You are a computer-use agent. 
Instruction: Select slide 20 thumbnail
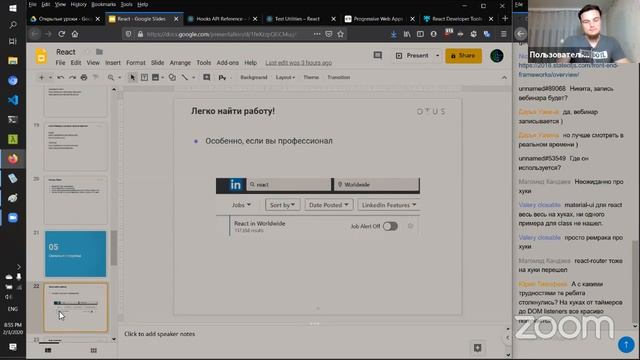pyautogui.click(x=76, y=200)
